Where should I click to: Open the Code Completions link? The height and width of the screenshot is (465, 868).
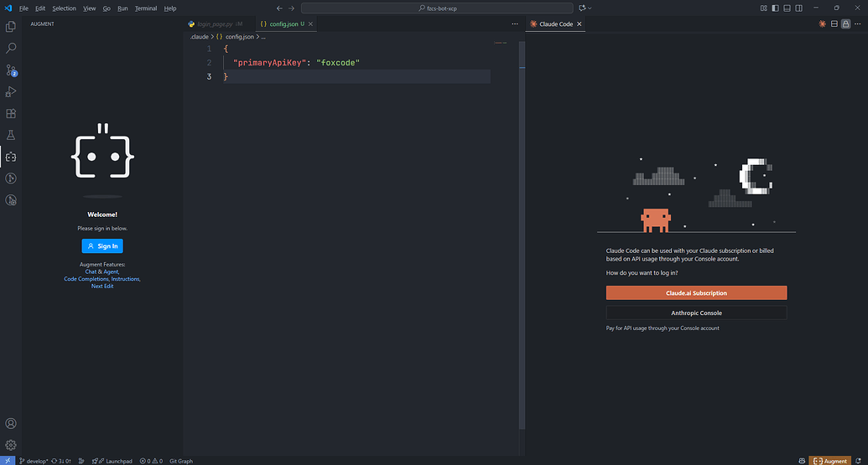pos(86,279)
